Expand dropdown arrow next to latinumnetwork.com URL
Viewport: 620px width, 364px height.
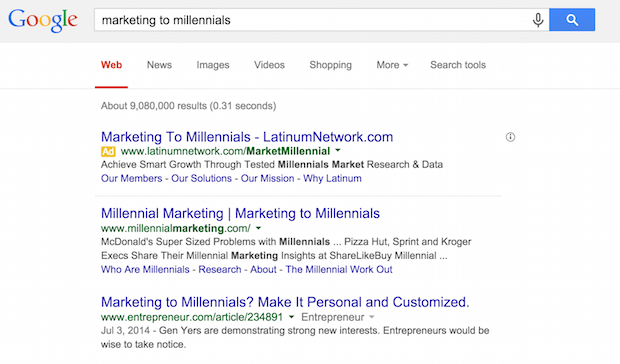pyautogui.click(x=338, y=151)
